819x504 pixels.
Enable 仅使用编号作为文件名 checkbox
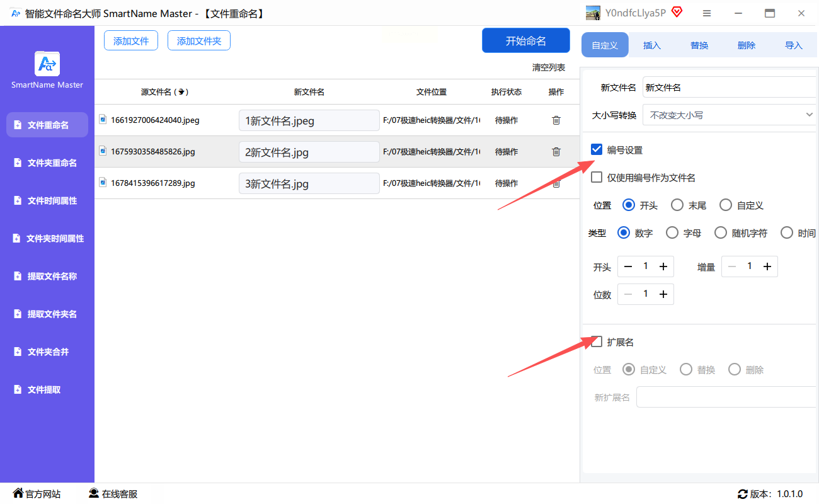tap(597, 178)
